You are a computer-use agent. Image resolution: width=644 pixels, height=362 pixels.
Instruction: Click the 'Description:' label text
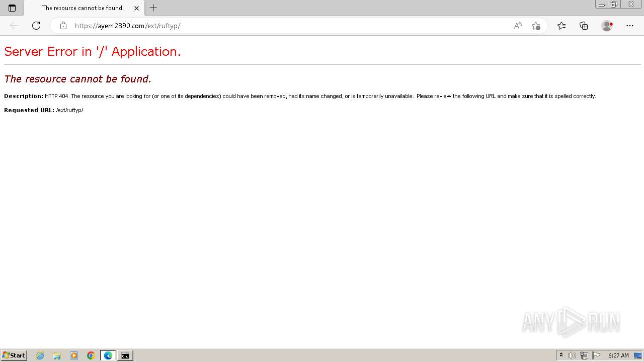coord(24,96)
